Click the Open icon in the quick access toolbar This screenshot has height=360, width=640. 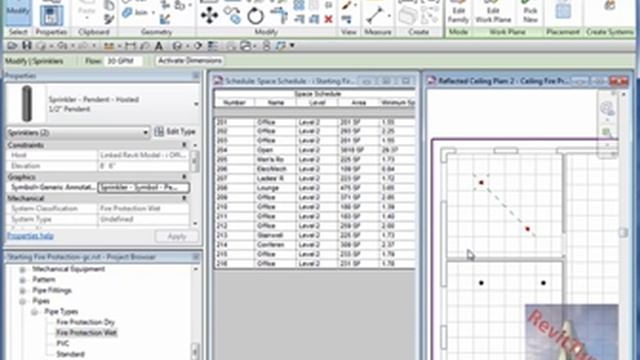[x=12, y=46]
